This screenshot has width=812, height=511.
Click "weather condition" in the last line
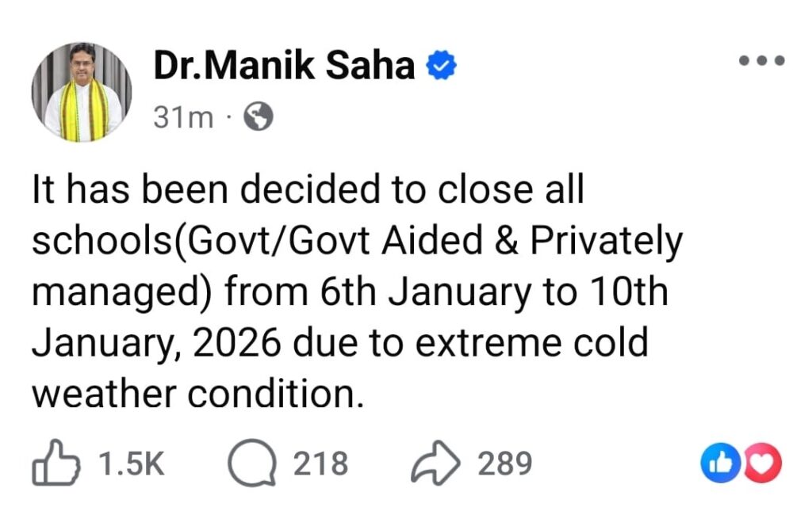point(197,395)
